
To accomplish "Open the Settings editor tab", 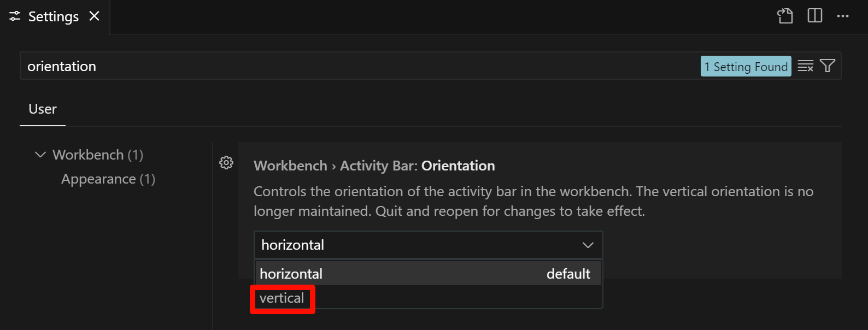I will point(55,16).
